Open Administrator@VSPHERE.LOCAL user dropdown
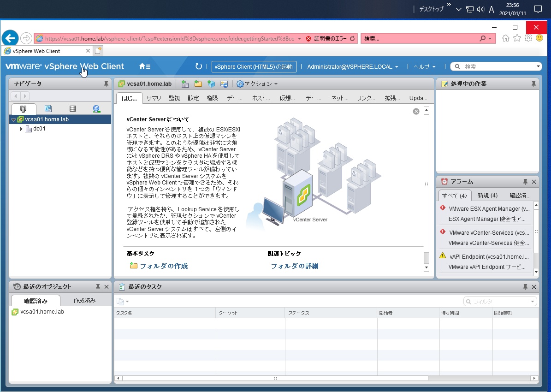551x392 pixels. point(353,66)
